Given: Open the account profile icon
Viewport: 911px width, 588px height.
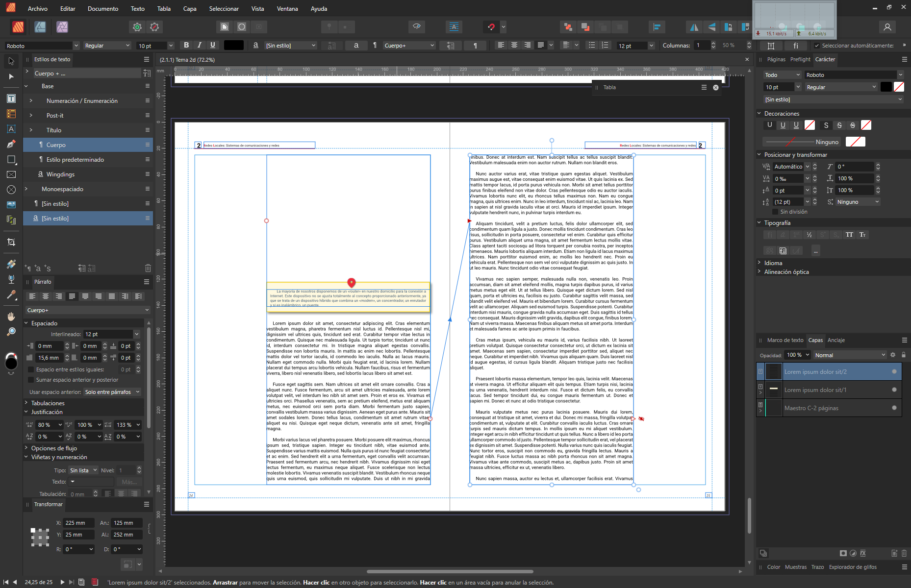Looking at the screenshot, I should coord(887,27).
